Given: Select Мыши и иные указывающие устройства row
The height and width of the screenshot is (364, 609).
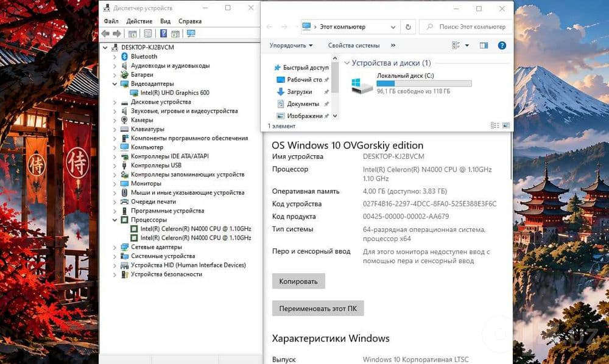Looking at the screenshot, I should point(183,192).
